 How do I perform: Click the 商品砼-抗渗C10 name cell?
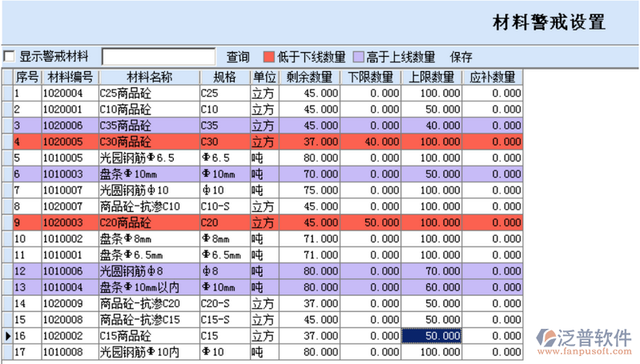coord(150,206)
